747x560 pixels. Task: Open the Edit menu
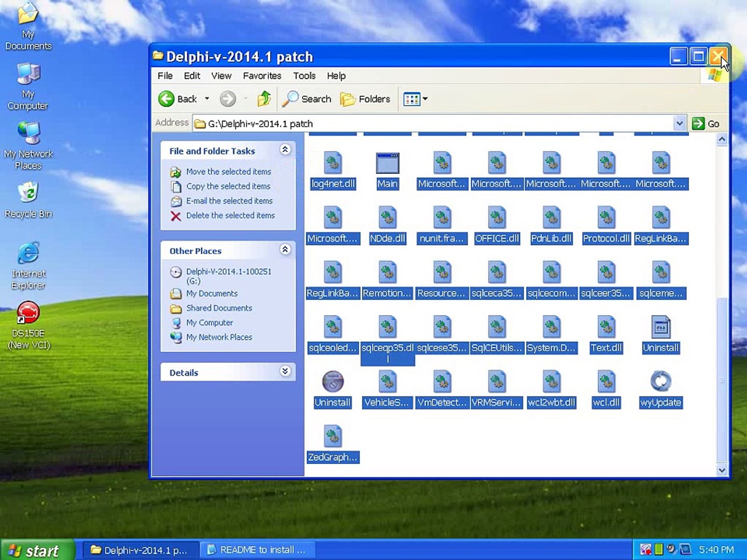point(192,76)
